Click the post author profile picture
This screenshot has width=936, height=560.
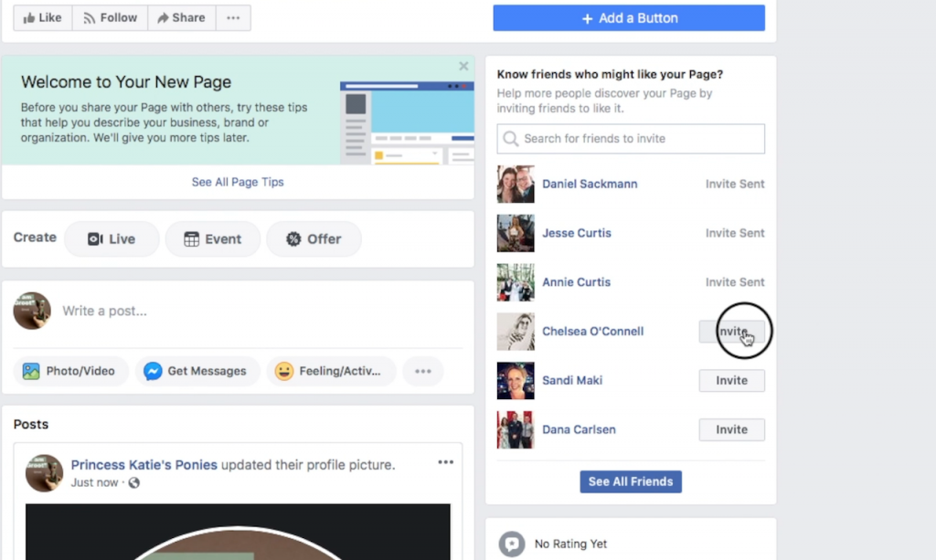point(44,473)
